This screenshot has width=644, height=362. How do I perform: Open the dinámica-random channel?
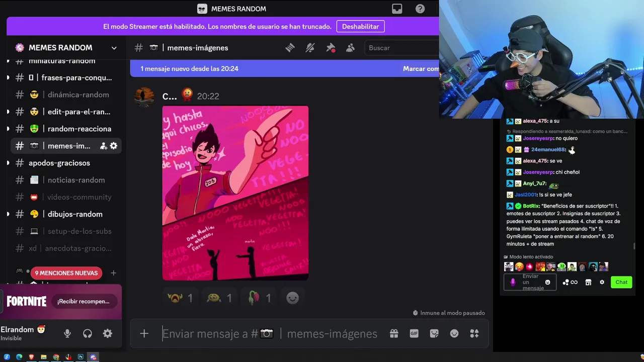tap(66, 95)
